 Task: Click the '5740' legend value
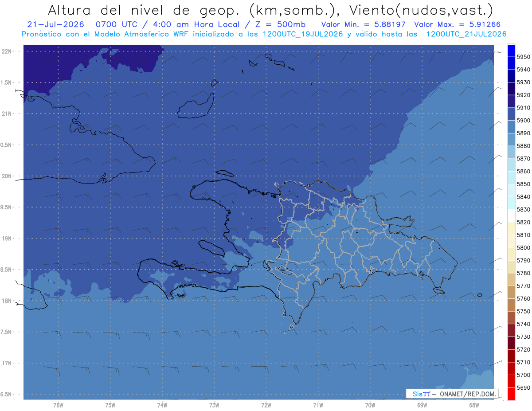(x=523, y=324)
